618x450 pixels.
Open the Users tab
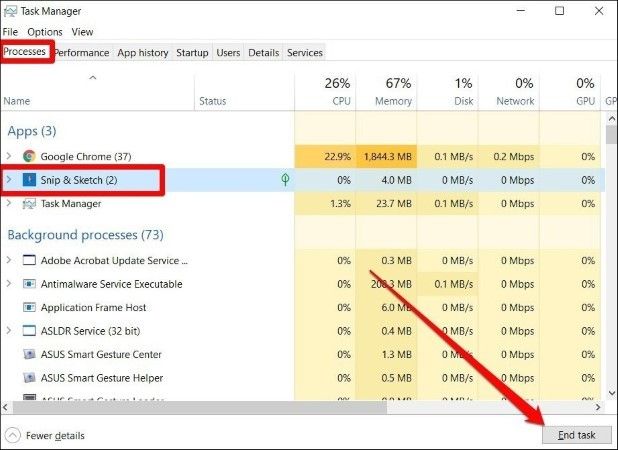coord(228,53)
